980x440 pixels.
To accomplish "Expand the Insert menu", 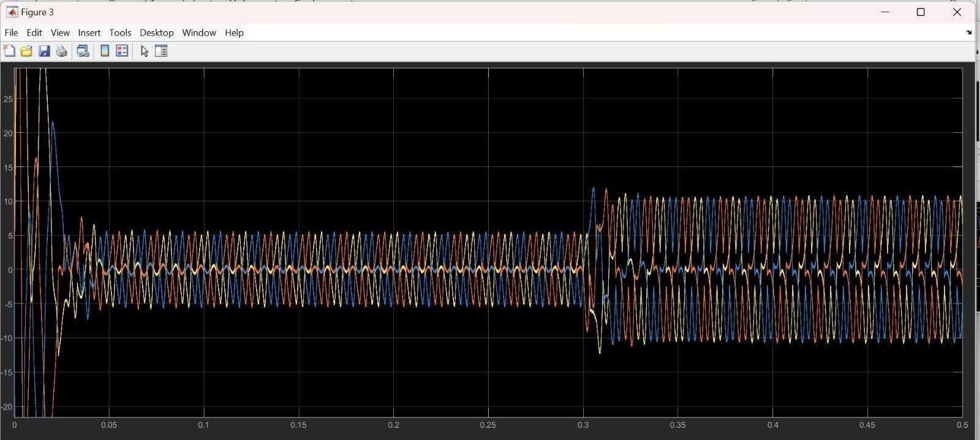I will point(89,32).
